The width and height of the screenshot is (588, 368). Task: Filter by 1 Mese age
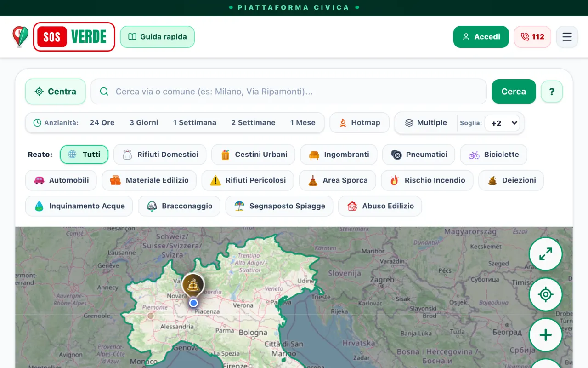[x=303, y=123]
